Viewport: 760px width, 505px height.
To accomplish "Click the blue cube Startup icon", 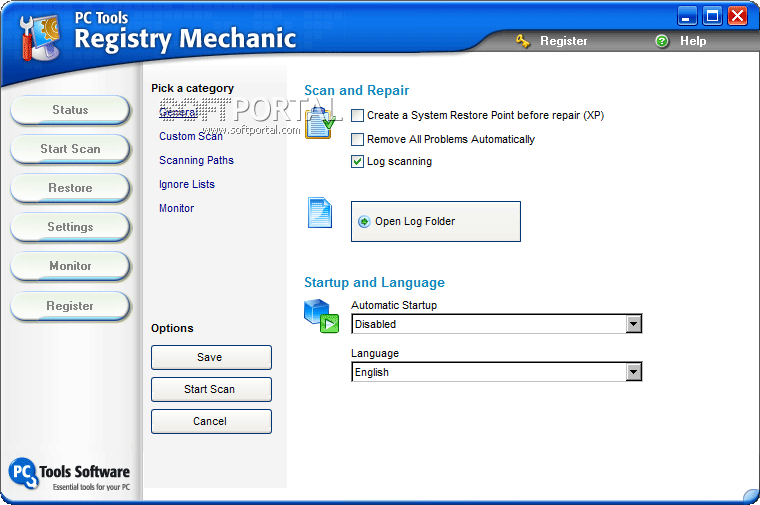I will (321, 316).
